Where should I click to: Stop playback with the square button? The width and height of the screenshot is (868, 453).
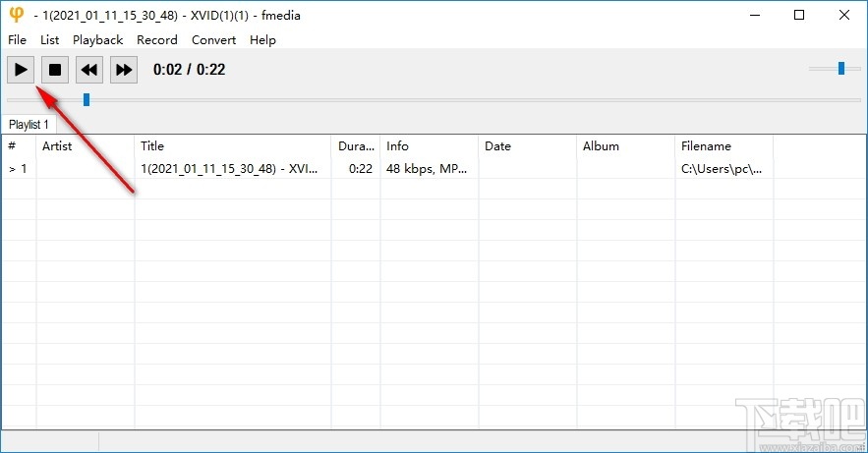tap(55, 70)
